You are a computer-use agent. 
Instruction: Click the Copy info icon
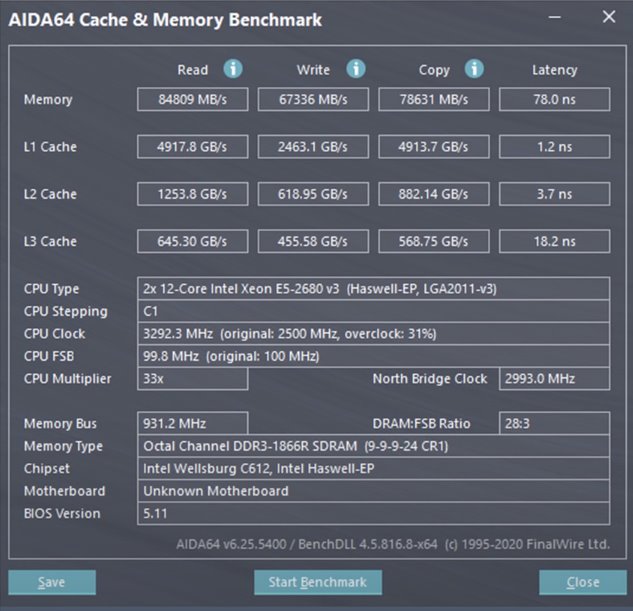(474, 69)
